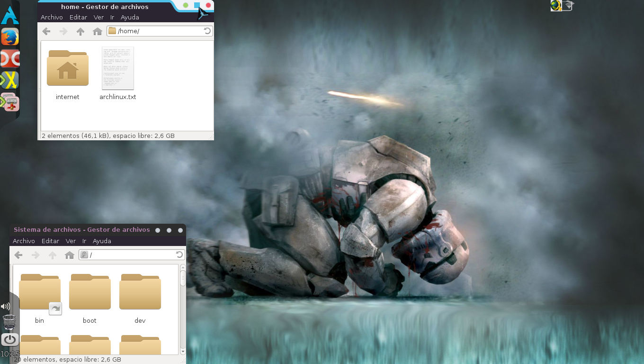Click home icon in Sistema de archivos toolbar
This screenshot has width=644, height=364.
click(70, 255)
